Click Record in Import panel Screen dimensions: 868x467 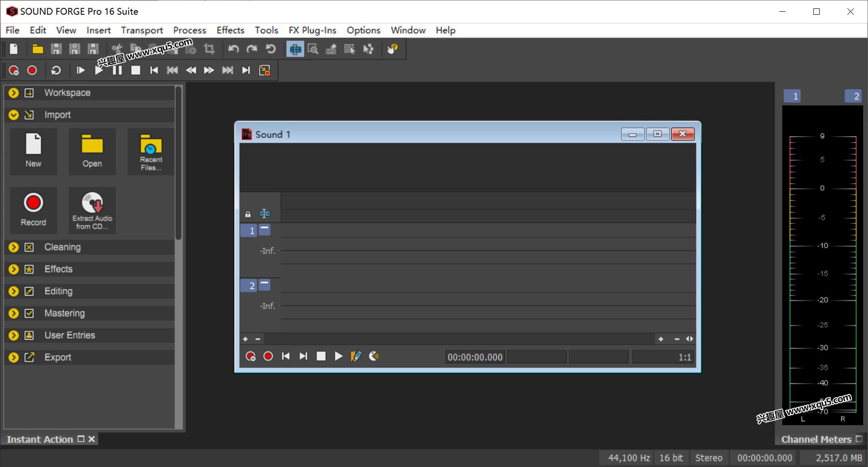pos(33,210)
